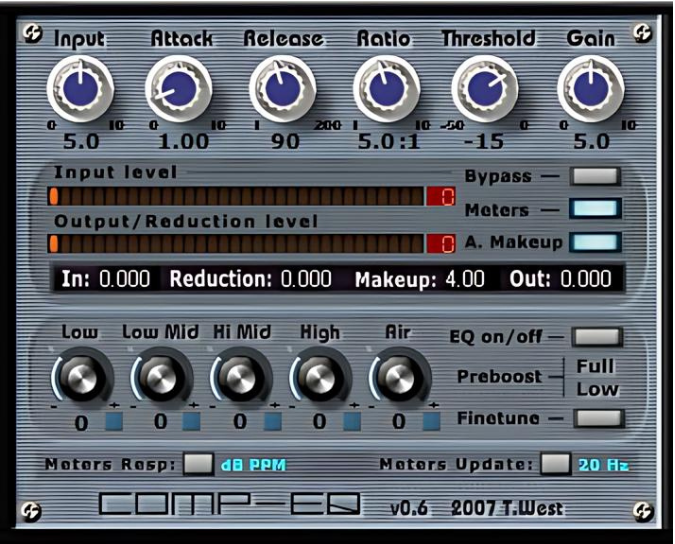Click the Gain value 5.0 readout
Image resolution: width=675 pixels, height=544 pixels.
pos(591,142)
